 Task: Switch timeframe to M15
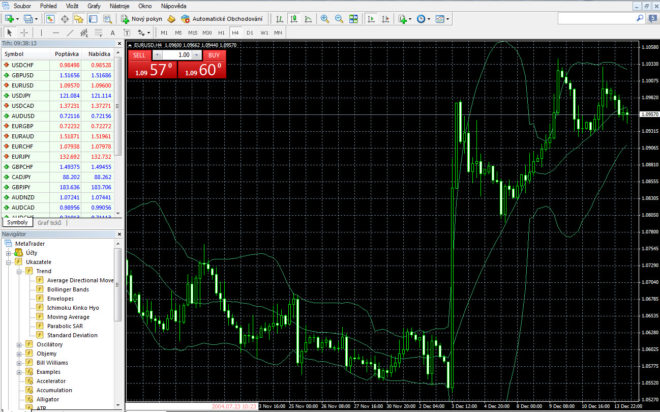[x=192, y=32]
